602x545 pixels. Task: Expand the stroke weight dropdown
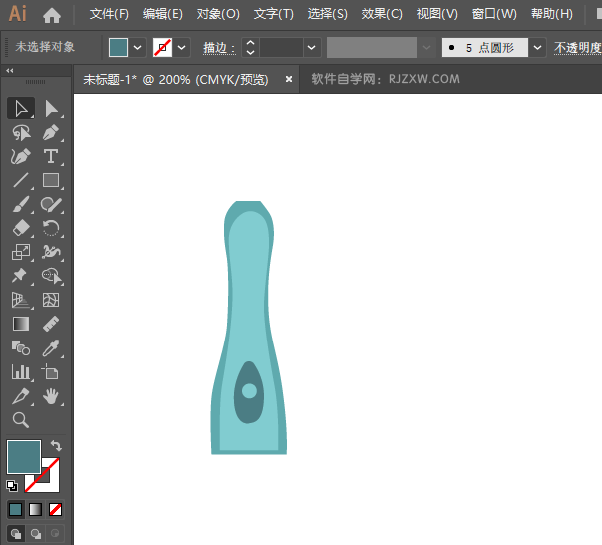click(313, 48)
